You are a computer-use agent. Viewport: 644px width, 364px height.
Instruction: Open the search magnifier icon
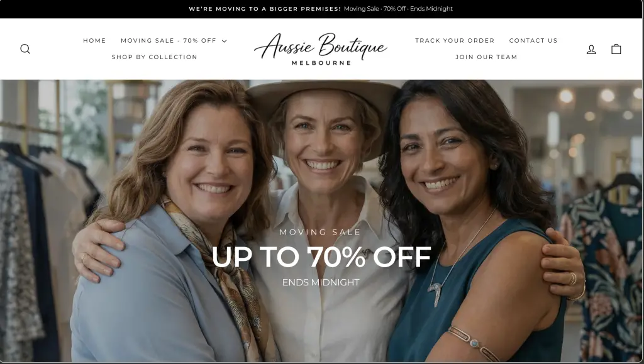25,49
